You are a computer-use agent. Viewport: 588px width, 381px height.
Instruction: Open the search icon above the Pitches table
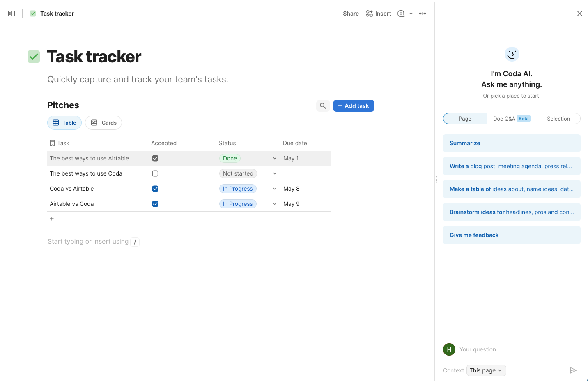(x=323, y=105)
